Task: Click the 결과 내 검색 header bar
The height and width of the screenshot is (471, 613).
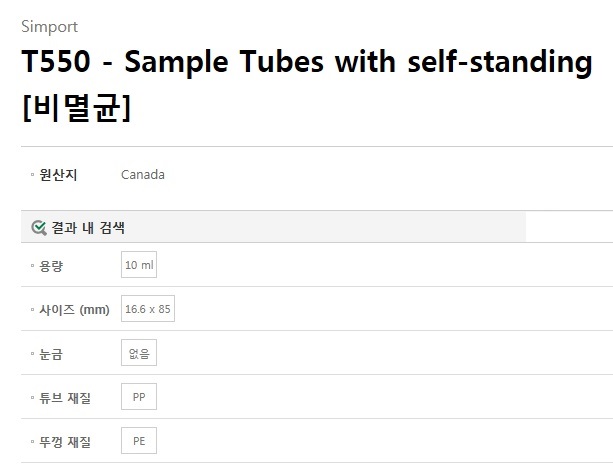Action: (273, 227)
